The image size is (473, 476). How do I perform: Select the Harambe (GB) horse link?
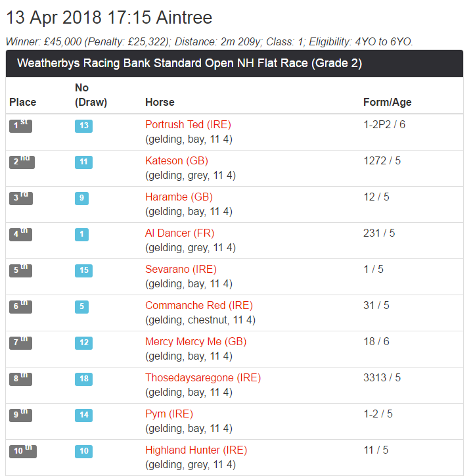179,197
